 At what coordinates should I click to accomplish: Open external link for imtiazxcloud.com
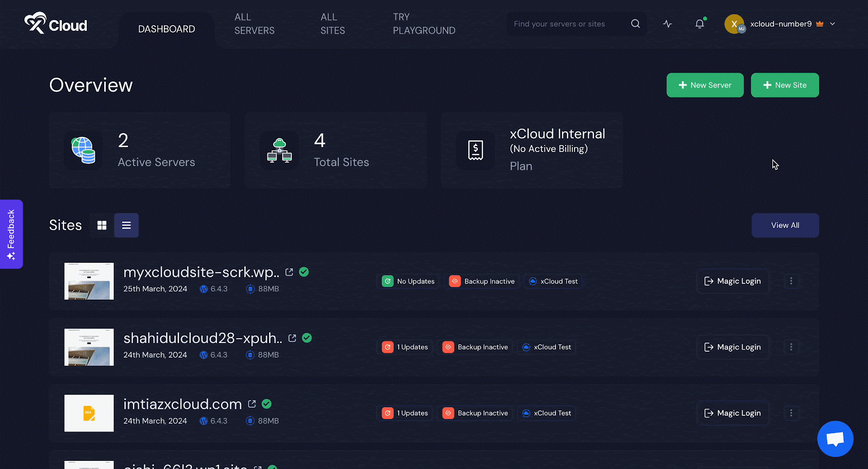pos(252,404)
